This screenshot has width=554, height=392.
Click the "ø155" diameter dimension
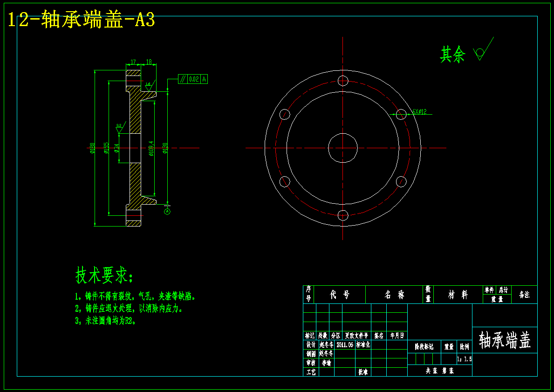tap(106, 148)
